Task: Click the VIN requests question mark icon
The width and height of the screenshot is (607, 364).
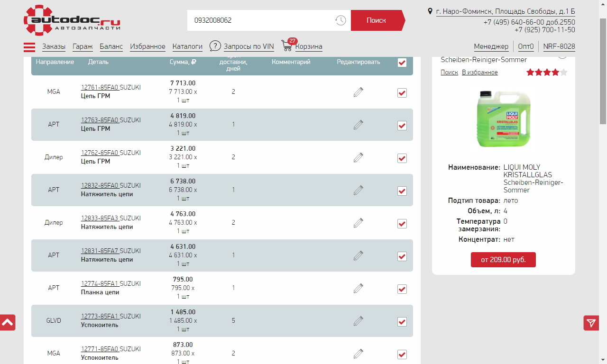Action: coord(215,46)
